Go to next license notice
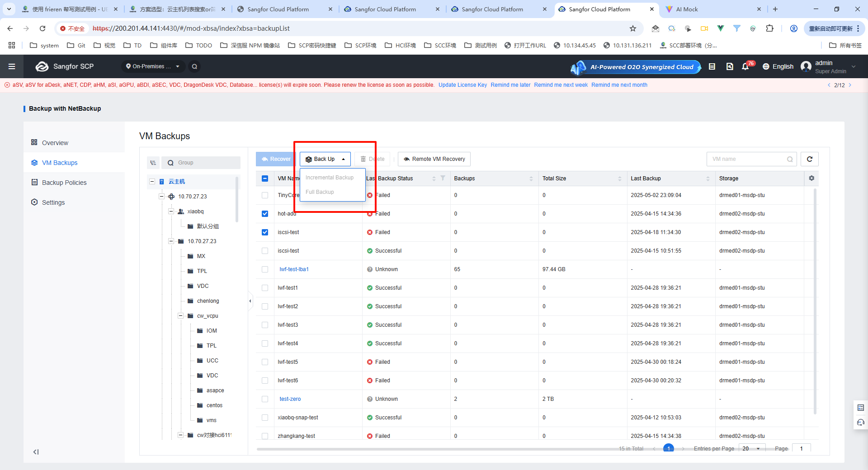868x470 pixels. tap(850, 85)
